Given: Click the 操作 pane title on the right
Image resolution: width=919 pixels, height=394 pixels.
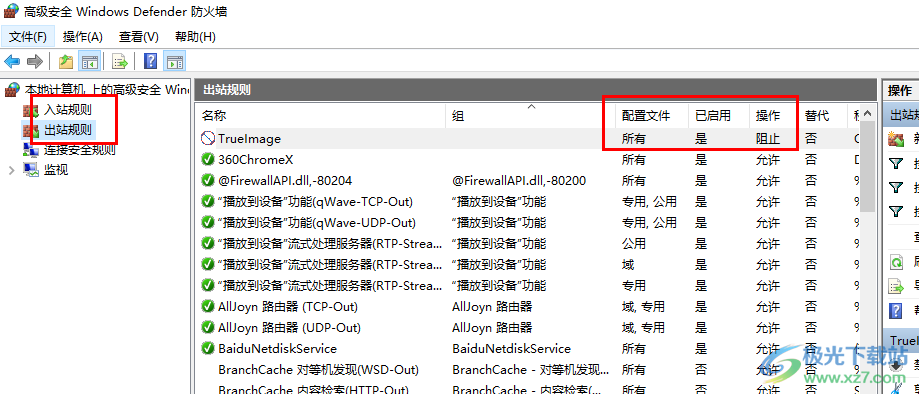Looking at the screenshot, I should [901, 90].
